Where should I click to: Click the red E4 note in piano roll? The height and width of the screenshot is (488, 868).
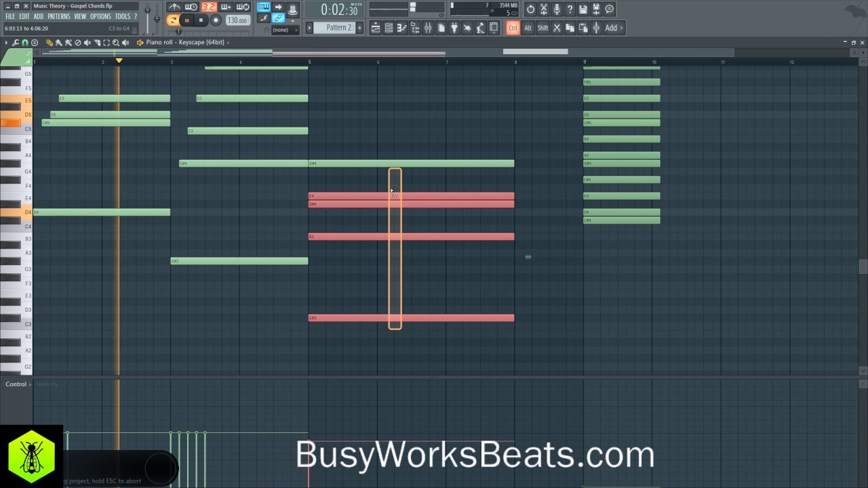tap(411, 196)
